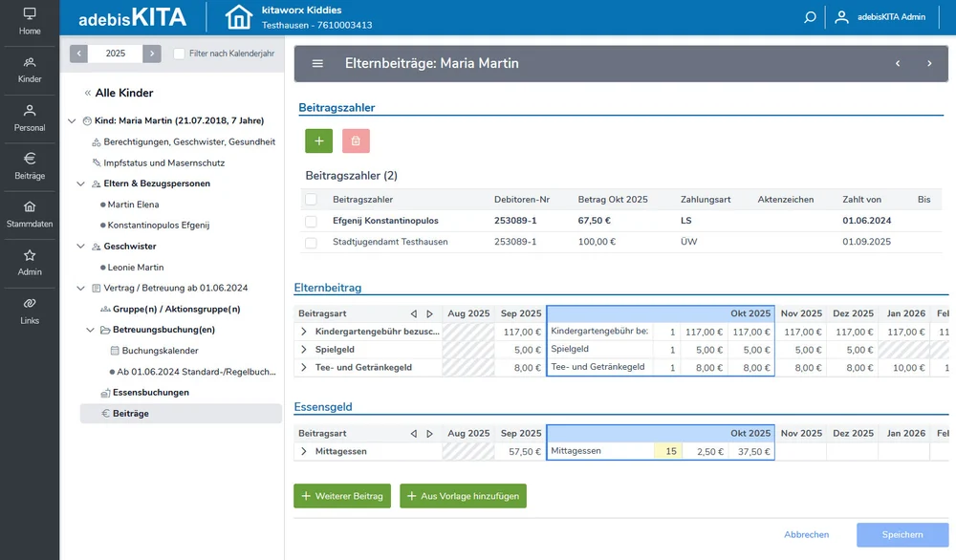Expand the Kindergartengebühr row chevron
The height and width of the screenshot is (560, 956).
point(304,332)
